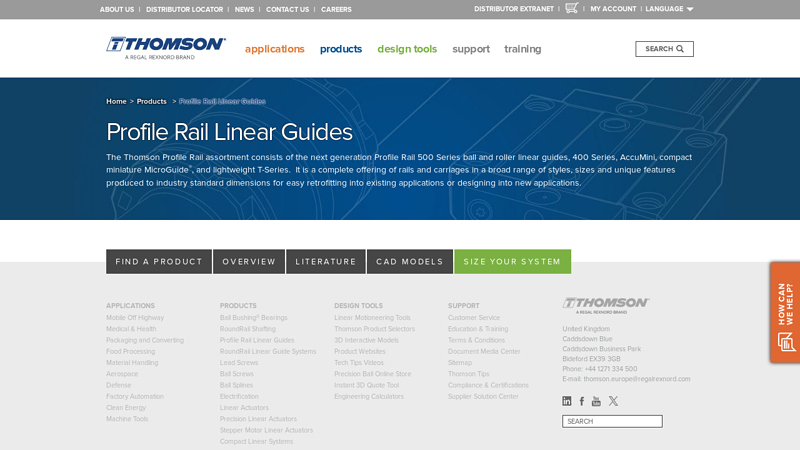The width and height of the screenshot is (800, 450).
Task: Go to About Us page
Action: point(117,9)
